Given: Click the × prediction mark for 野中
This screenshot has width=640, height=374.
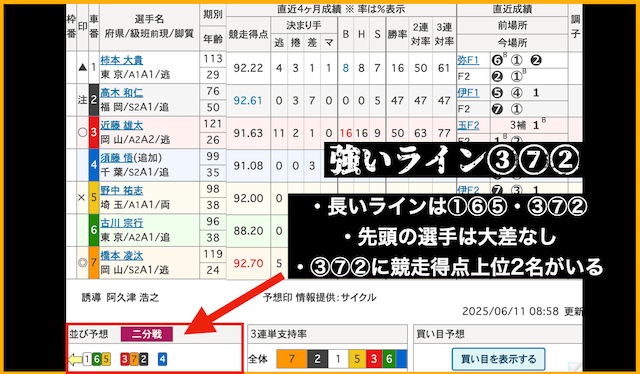Looking at the screenshot, I should [82, 198].
